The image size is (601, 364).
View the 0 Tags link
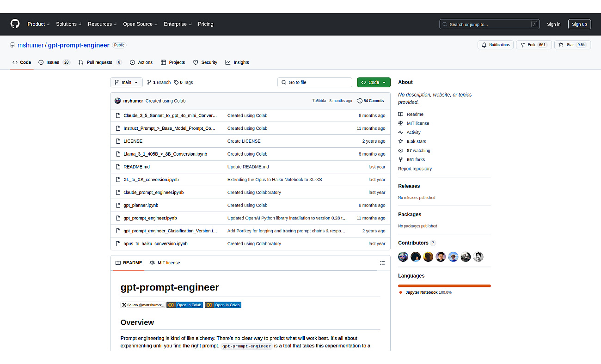184,82
